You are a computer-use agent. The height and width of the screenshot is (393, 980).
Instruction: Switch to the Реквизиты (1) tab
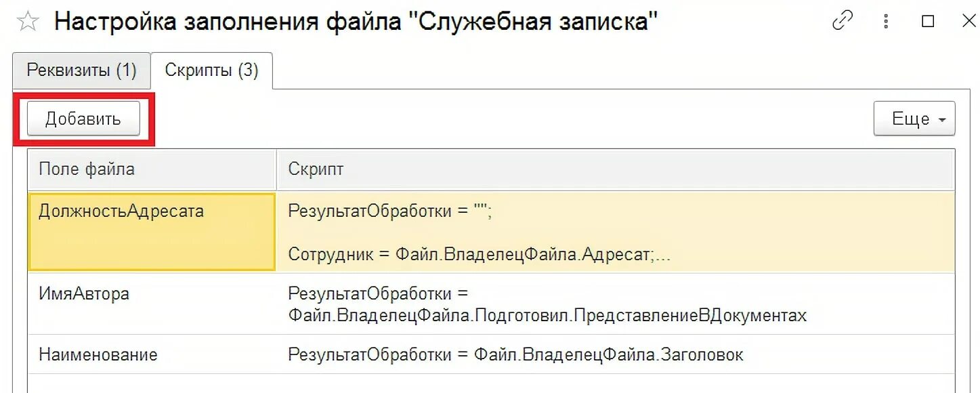[81, 70]
